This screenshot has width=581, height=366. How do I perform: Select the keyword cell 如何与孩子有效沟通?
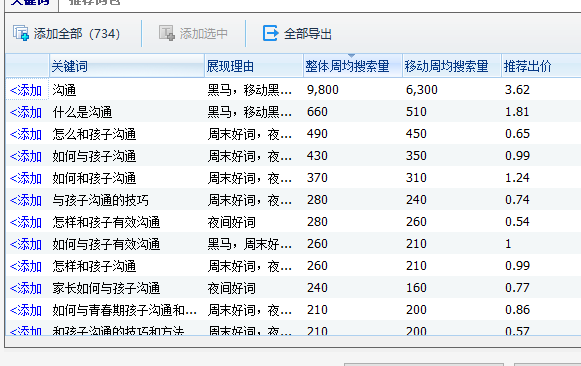pos(106,244)
